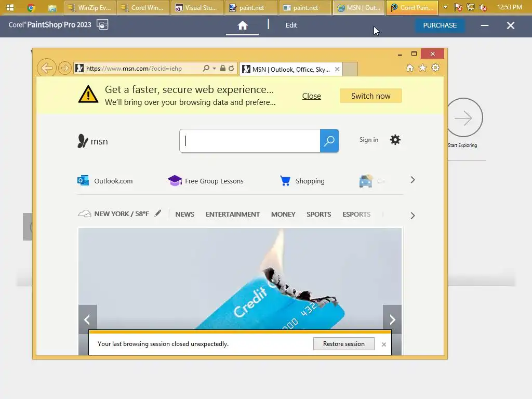The image size is (532, 399).
Task: Show next carousel slide
Action: [x=392, y=320]
